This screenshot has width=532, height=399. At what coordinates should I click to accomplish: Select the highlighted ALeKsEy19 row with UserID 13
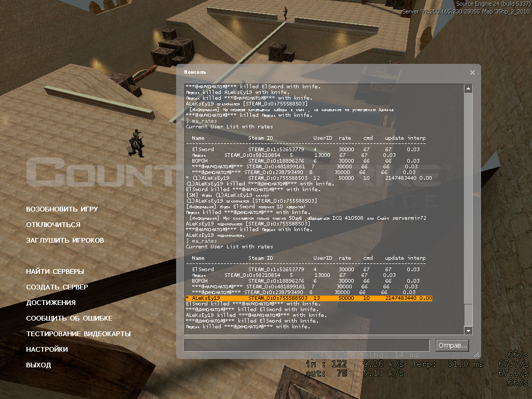click(x=309, y=298)
